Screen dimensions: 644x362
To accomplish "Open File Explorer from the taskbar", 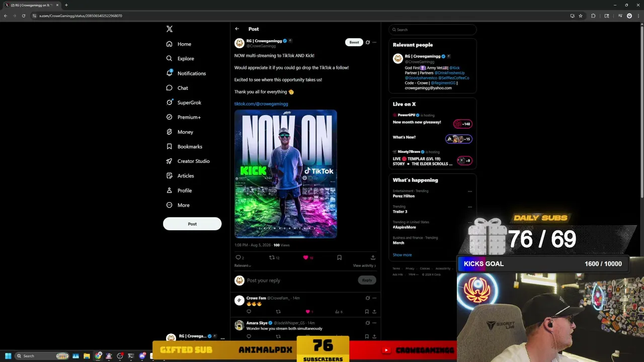I will [x=87, y=356].
